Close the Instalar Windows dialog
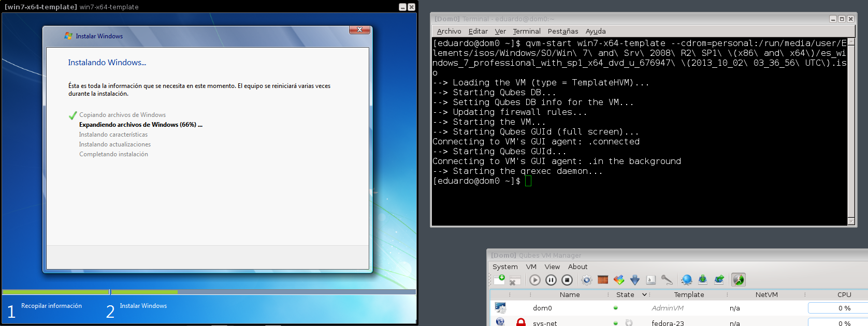 tap(359, 29)
